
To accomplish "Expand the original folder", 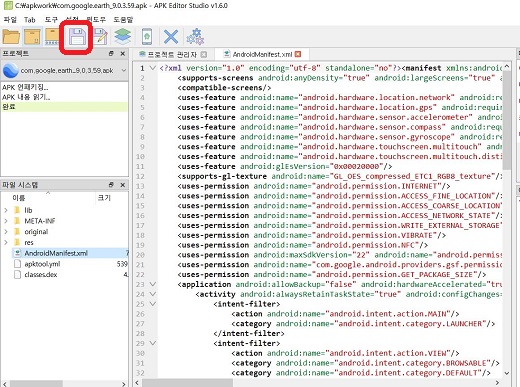I will pos(6,232).
